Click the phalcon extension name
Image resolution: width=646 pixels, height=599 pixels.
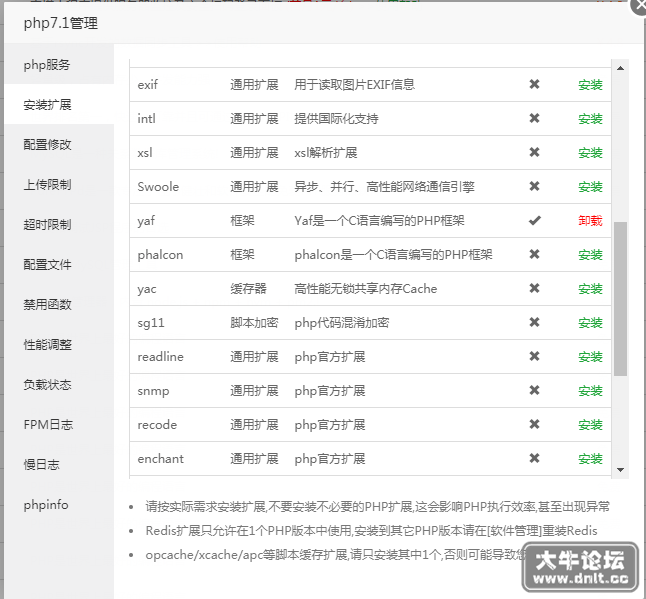point(160,255)
